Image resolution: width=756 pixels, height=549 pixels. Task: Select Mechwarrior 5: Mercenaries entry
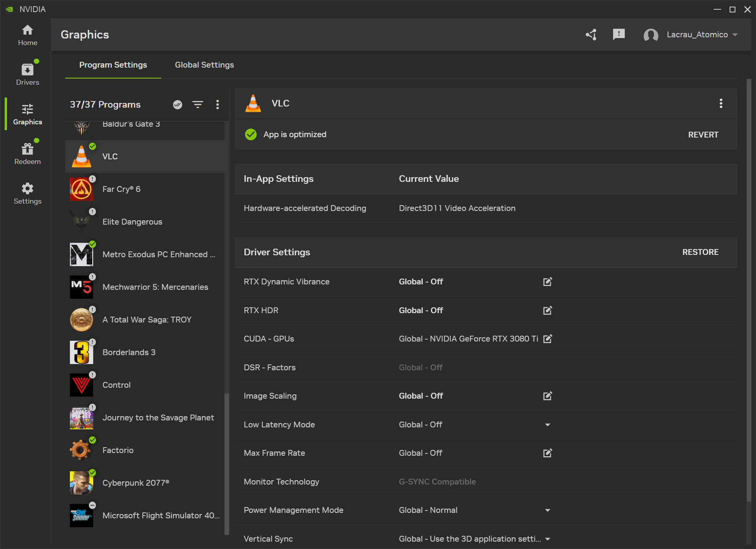[x=145, y=287]
